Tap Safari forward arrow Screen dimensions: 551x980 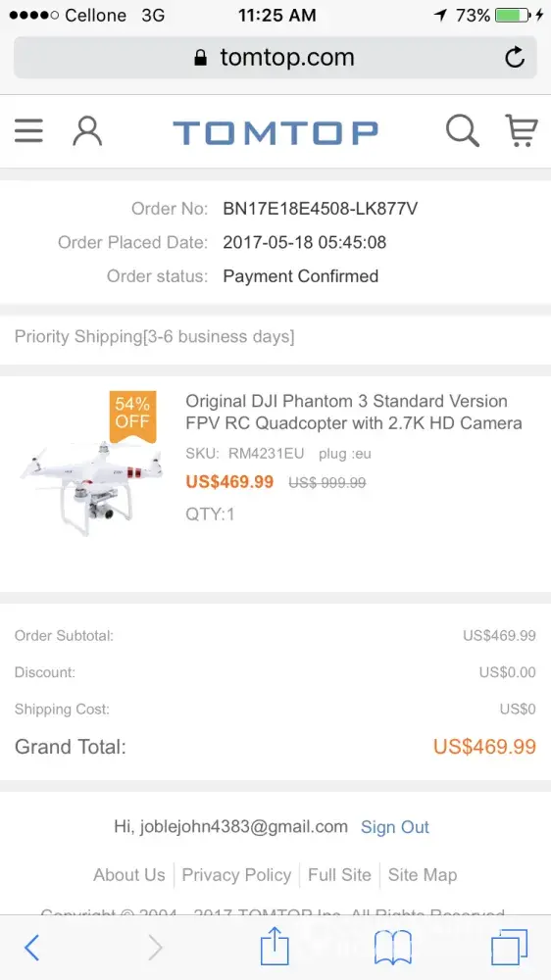pos(155,948)
